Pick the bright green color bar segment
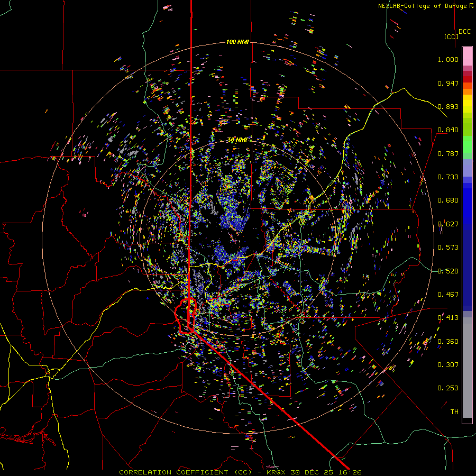 pyautogui.click(x=467, y=144)
